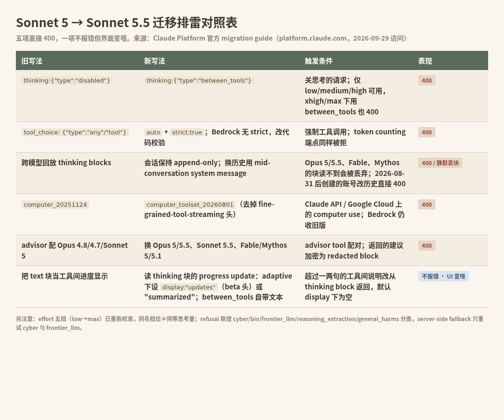Click the cell starting 'Claude API / Google Cloud 上'
The height and width of the screenshot is (420, 504).
[x=355, y=214]
